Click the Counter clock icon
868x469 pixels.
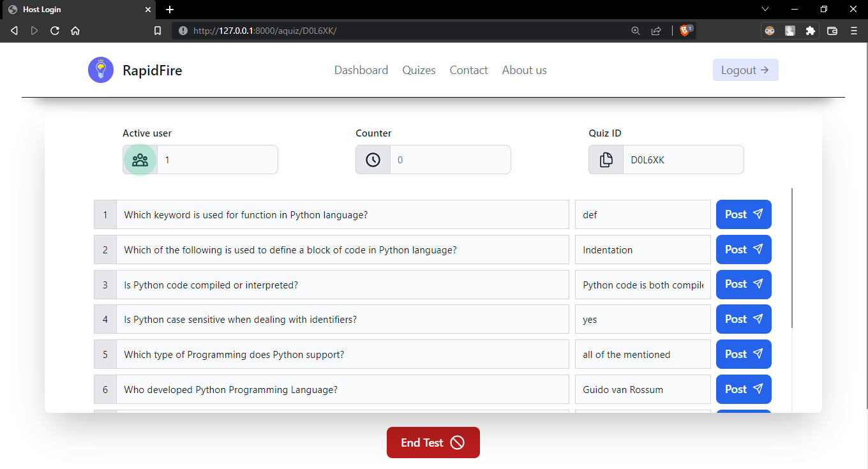point(373,160)
